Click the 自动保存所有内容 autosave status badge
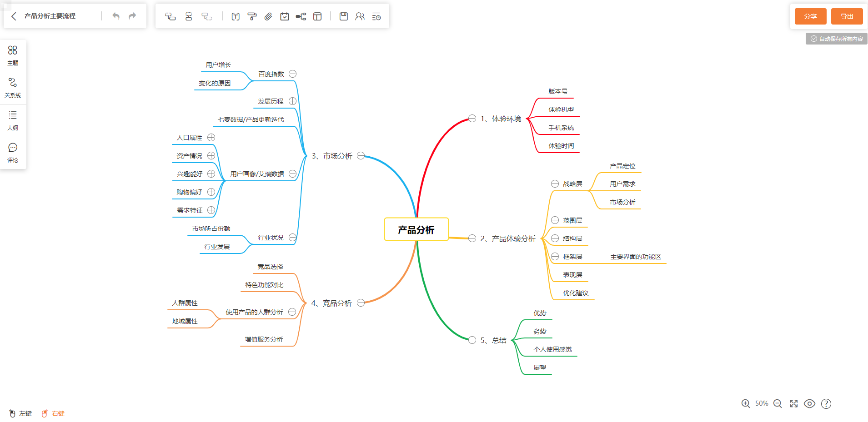This screenshot has width=868, height=422. tap(837, 39)
